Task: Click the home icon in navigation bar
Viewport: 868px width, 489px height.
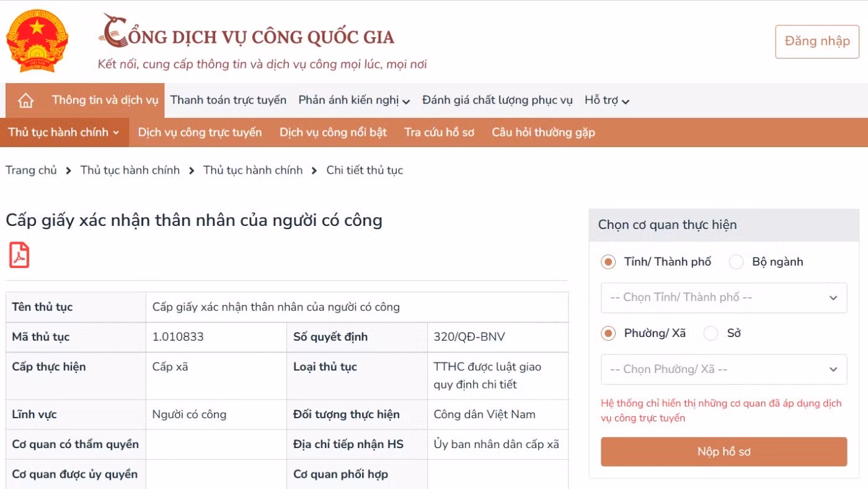Action: point(25,101)
